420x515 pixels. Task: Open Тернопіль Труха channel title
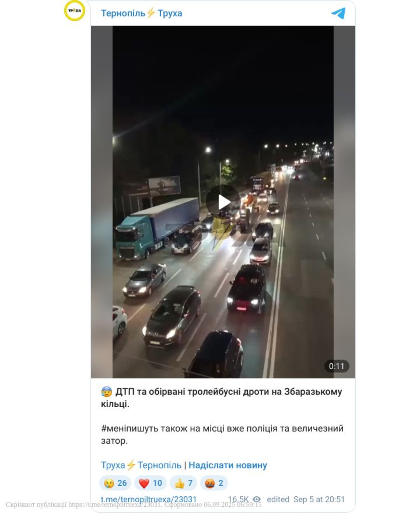[142, 13]
